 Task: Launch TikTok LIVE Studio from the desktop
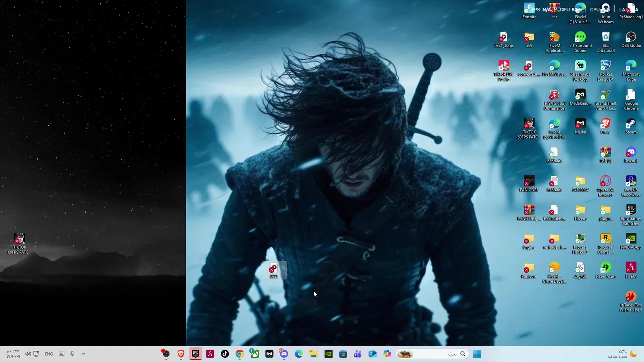pos(503,71)
